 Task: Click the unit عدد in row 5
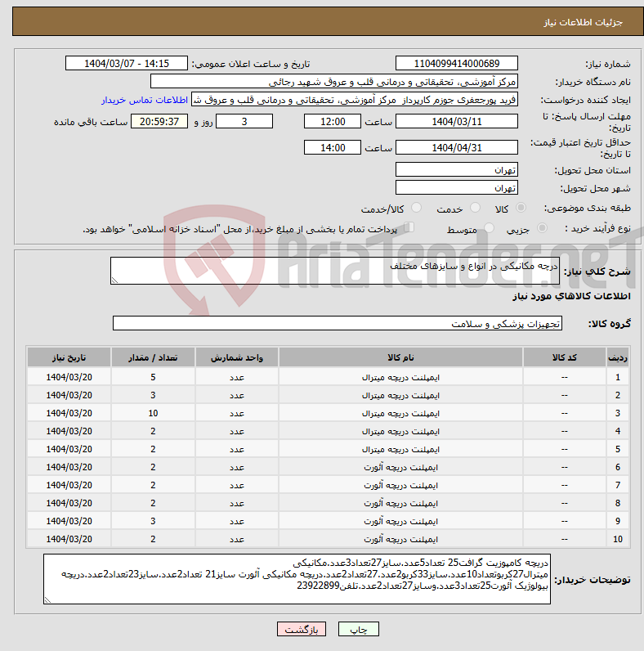point(236,450)
